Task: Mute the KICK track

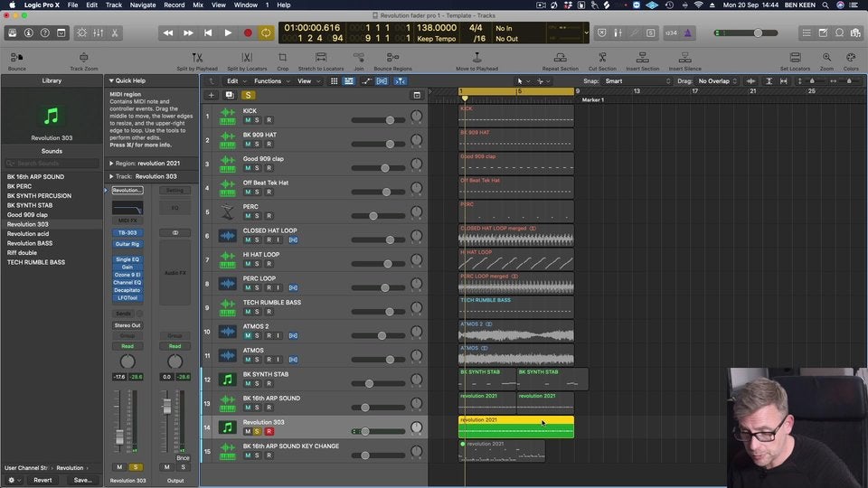Action: coord(247,120)
